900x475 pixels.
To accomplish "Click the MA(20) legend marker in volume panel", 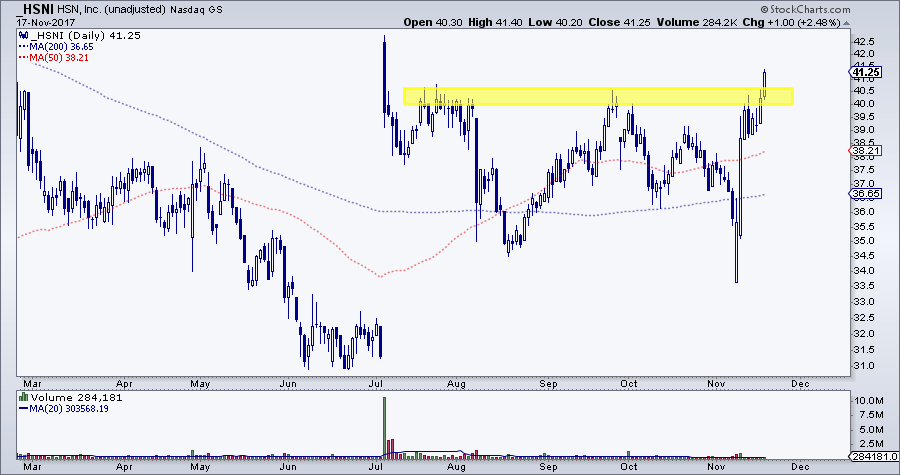I will click(24, 408).
